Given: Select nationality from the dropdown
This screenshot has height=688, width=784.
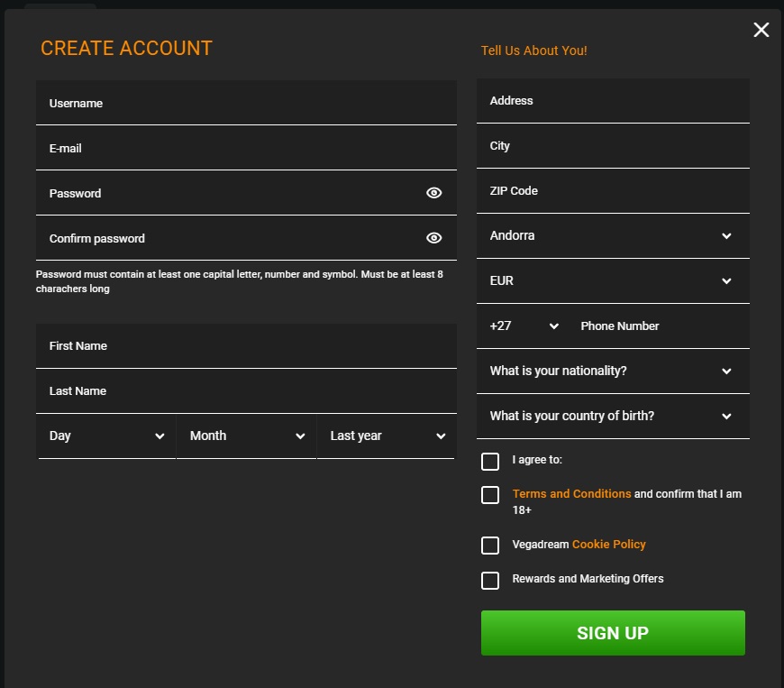Looking at the screenshot, I should click(613, 371).
